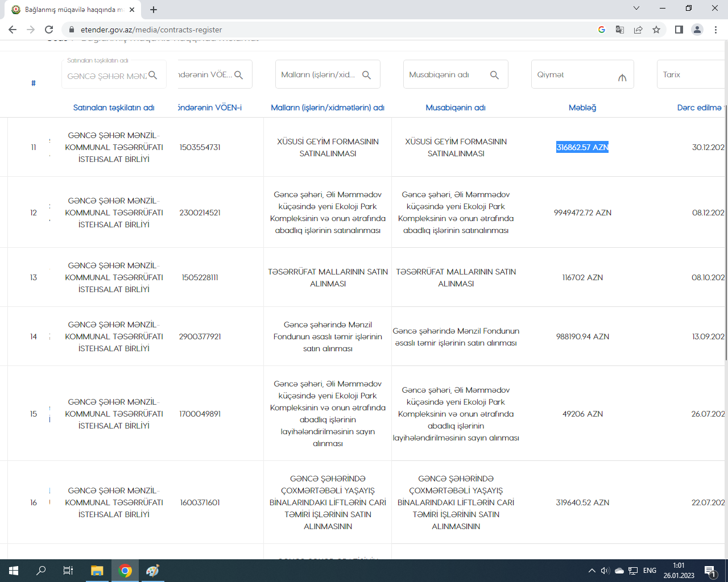Go back using the browser back arrow
The width and height of the screenshot is (728, 582).
[13, 30]
